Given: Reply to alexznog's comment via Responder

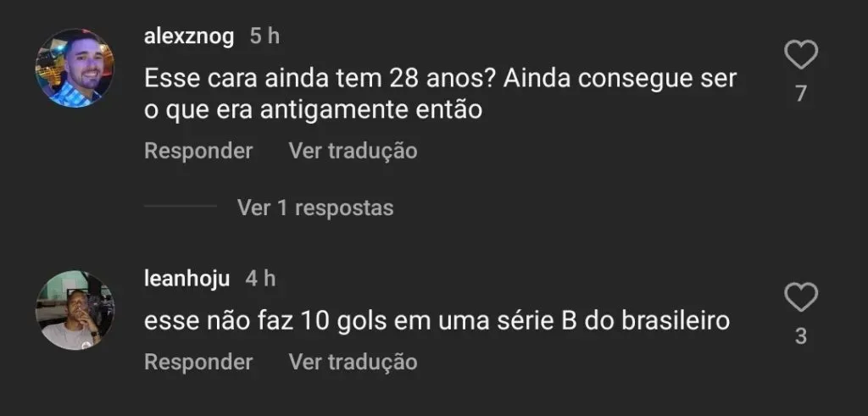Looking at the screenshot, I should coord(198,151).
